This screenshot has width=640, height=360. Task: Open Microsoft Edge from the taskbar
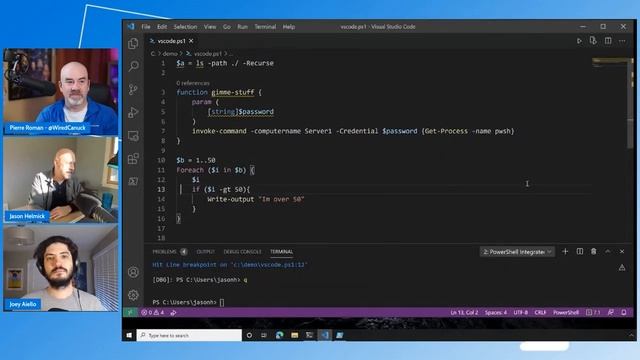(280, 335)
